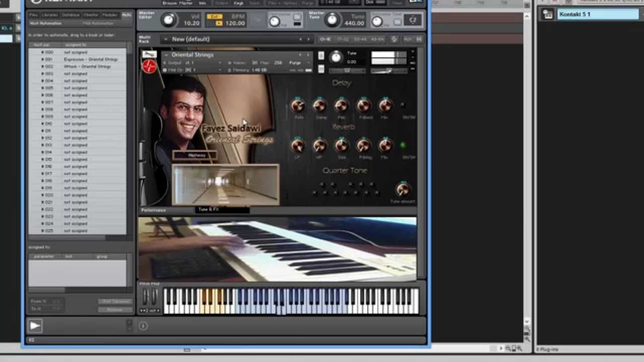Image resolution: width=644 pixels, height=362 pixels.
Task: Click the 17-32 rack page button
Action: point(343,39)
